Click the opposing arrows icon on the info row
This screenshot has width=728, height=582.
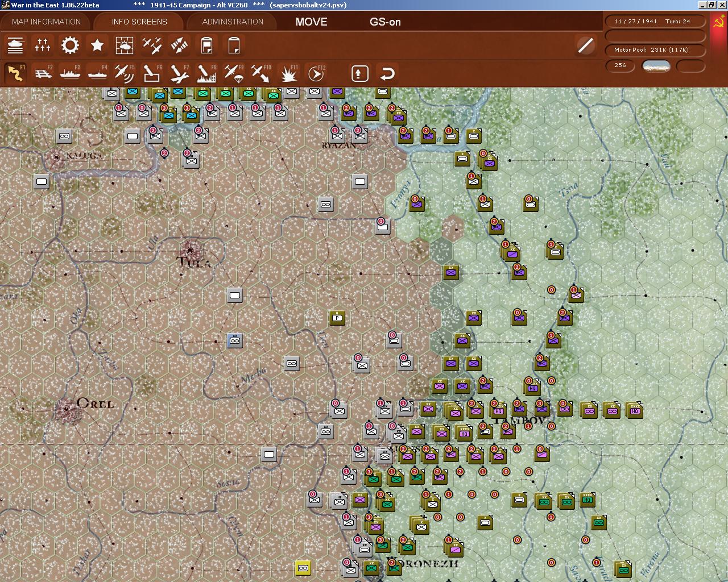click(179, 45)
